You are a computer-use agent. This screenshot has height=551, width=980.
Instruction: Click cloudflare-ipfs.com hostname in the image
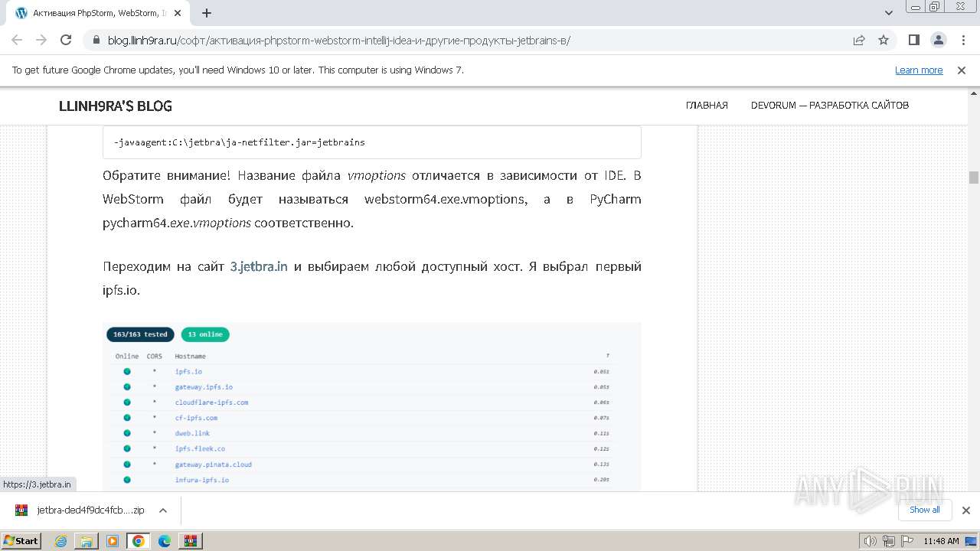[211, 403]
